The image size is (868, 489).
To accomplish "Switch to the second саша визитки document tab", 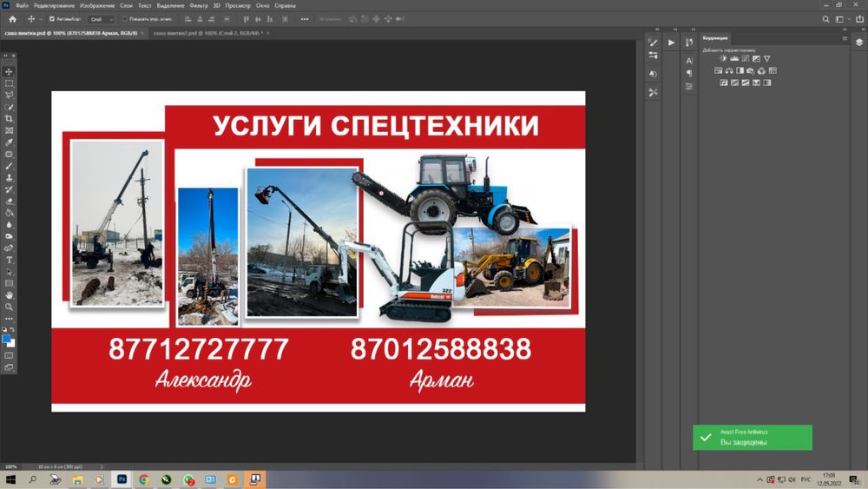I will tap(207, 33).
